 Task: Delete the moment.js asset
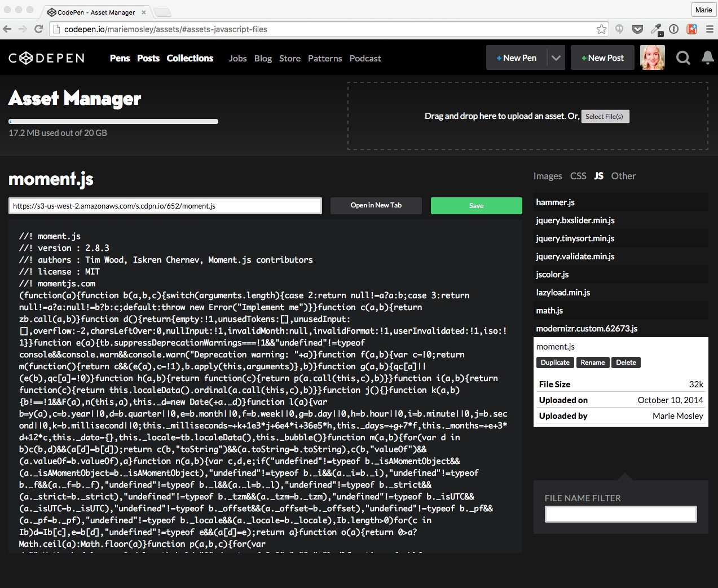[626, 362]
